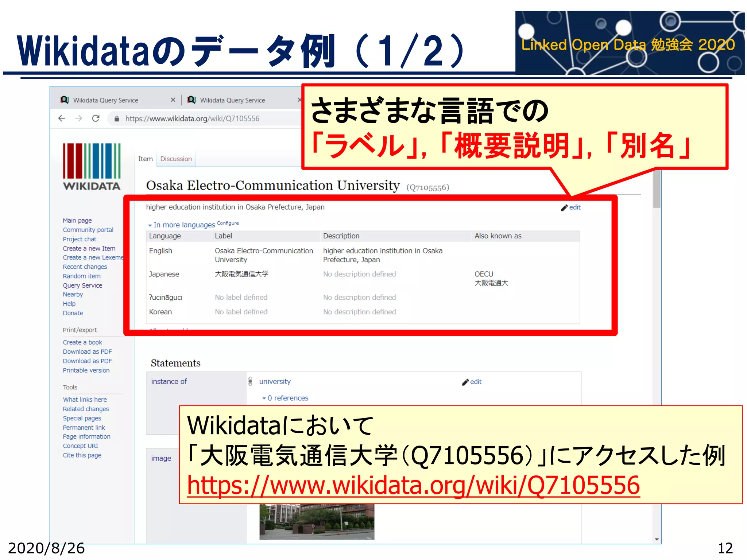Click the Configure languages link
Image resolution: width=747 pixels, height=560 pixels.
[228, 223]
